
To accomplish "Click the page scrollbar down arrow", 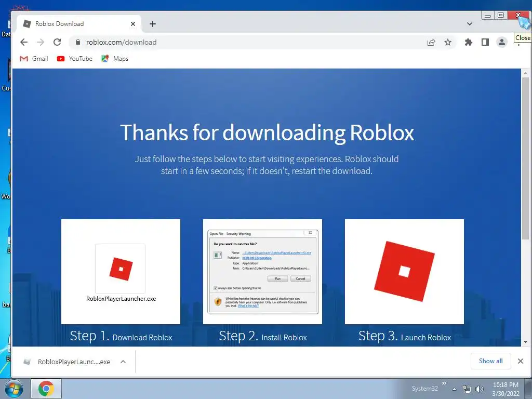I will (525, 342).
